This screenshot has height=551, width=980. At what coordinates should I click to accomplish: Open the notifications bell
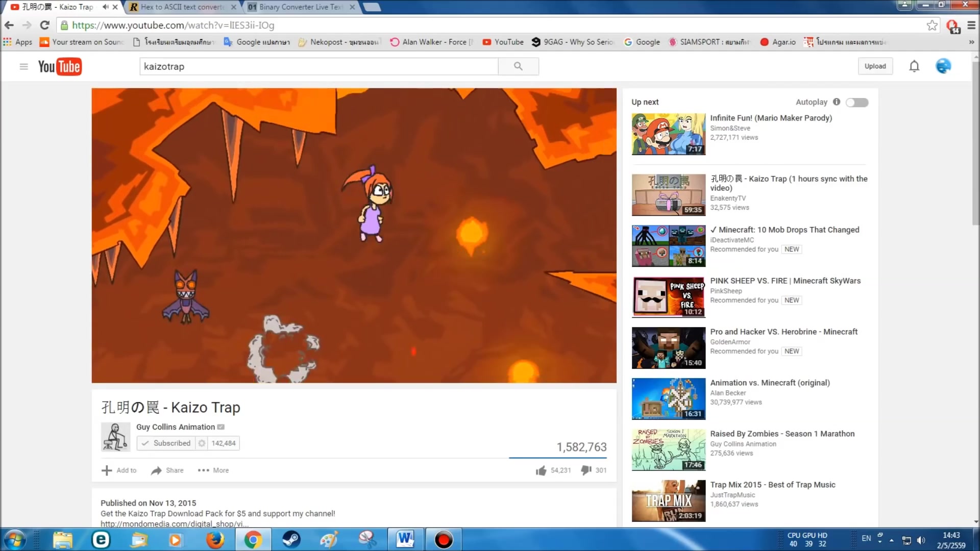pos(914,66)
